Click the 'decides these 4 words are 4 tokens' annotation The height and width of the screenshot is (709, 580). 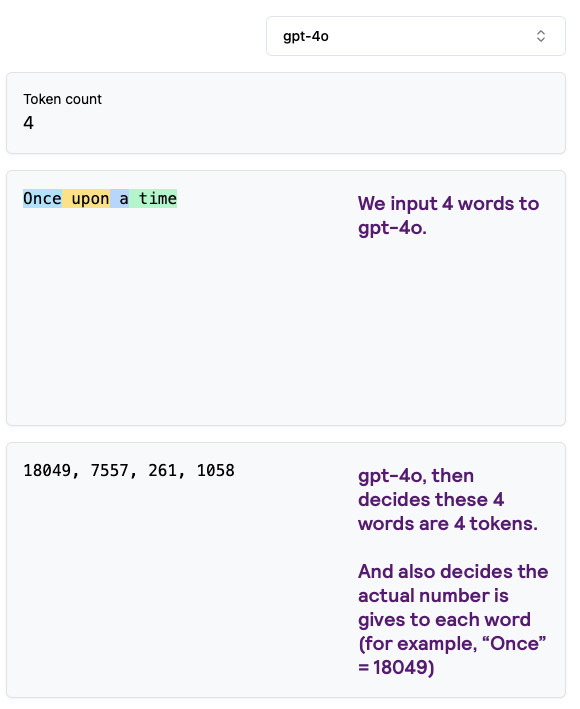coord(448,500)
